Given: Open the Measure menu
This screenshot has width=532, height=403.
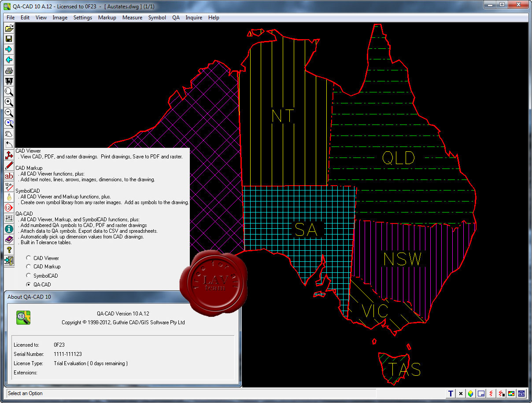Looking at the screenshot, I should 132,18.
